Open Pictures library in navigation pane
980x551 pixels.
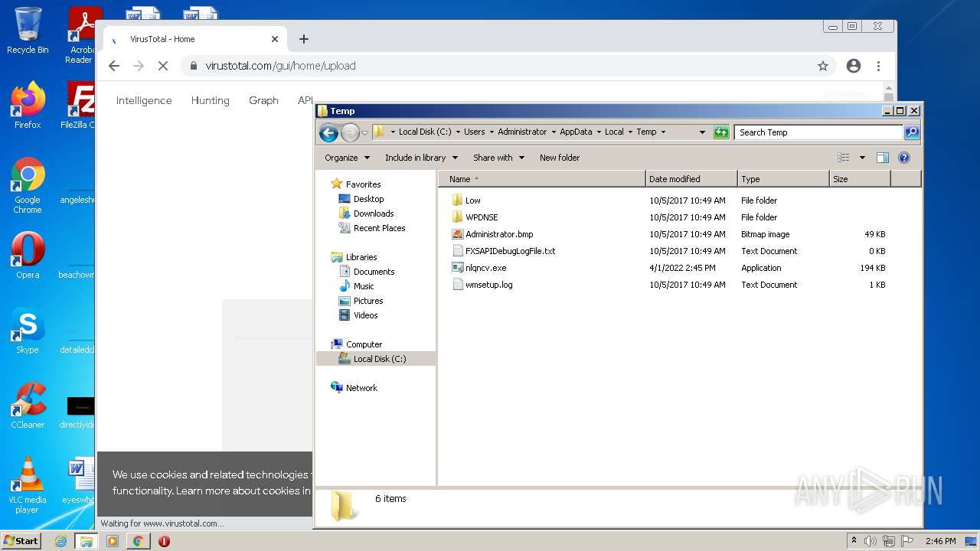point(368,301)
